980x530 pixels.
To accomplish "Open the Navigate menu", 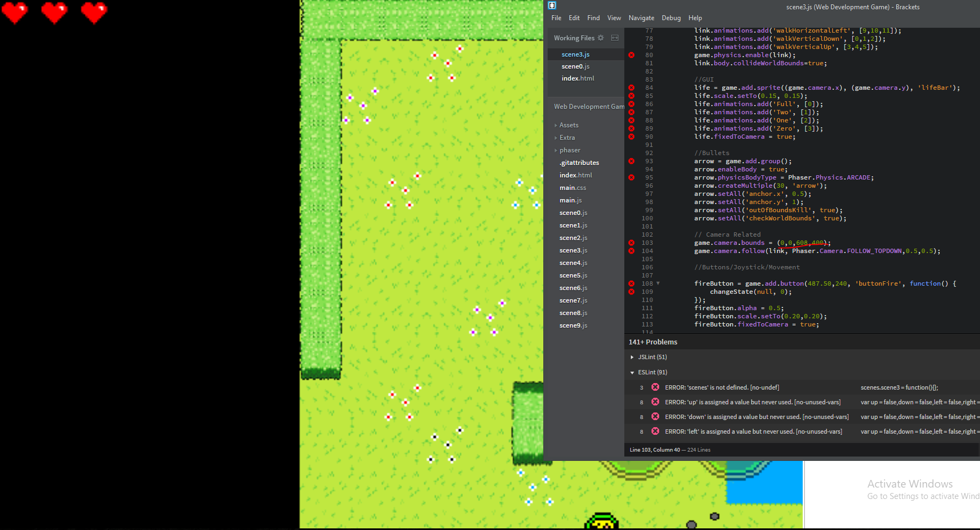I will coord(641,18).
